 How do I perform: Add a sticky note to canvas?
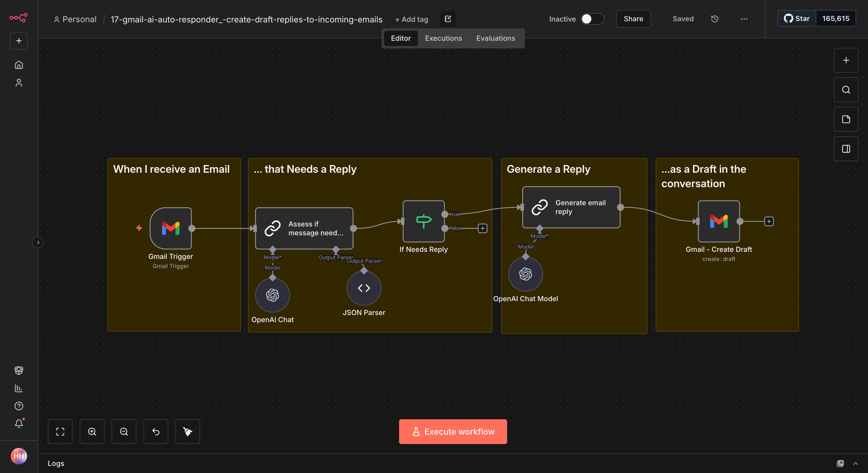click(x=846, y=119)
